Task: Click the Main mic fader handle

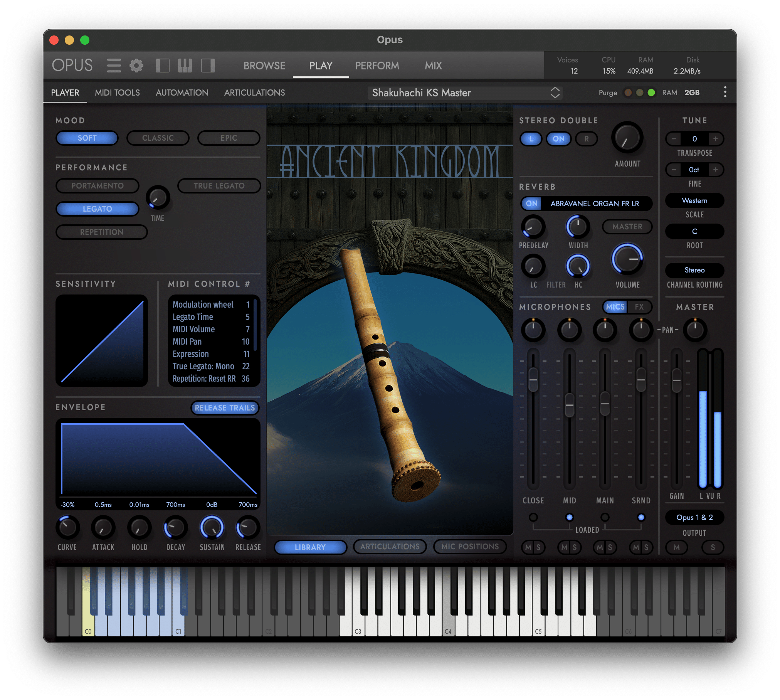Action: pyautogui.click(x=605, y=403)
